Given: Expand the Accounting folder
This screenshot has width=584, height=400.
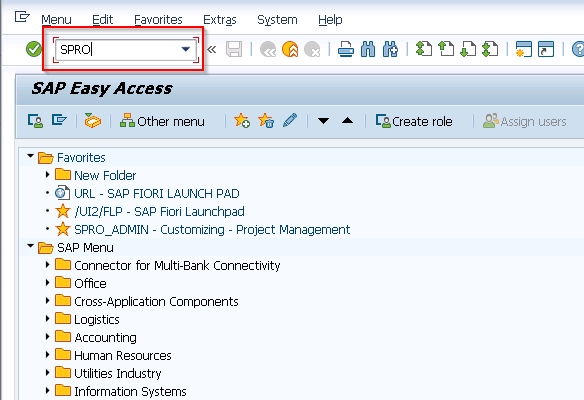Looking at the screenshot, I should click(x=47, y=337).
